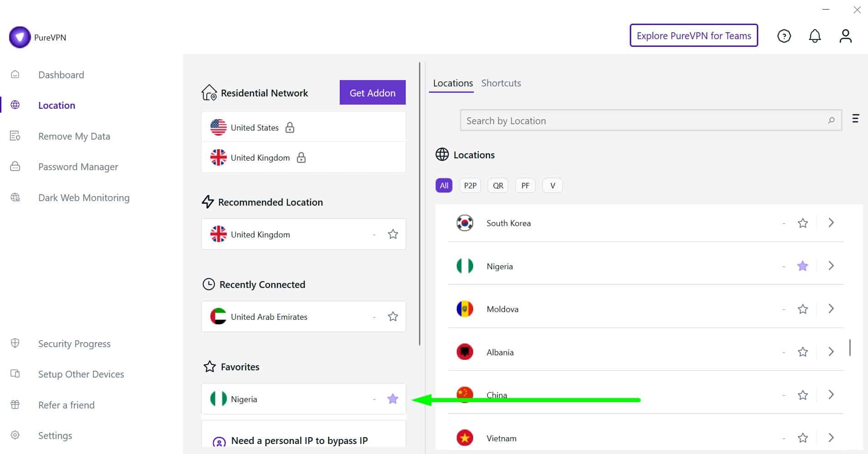This screenshot has width=868, height=454.
Task: Select the All filter chip
Action: pyautogui.click(x=444, y=186)
